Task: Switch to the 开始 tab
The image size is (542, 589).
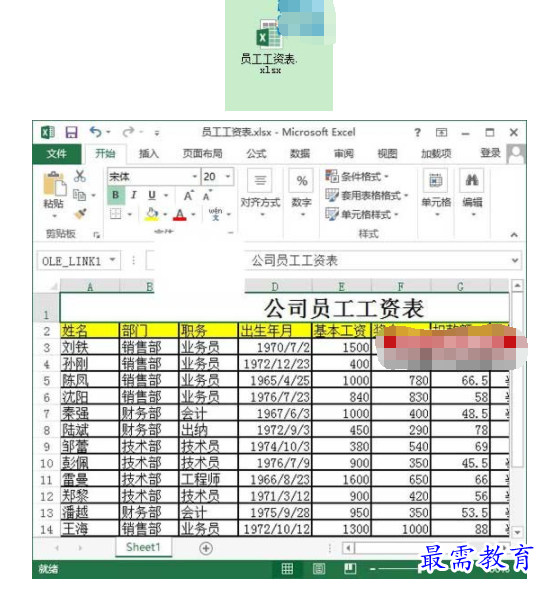Action: point(105,154)
